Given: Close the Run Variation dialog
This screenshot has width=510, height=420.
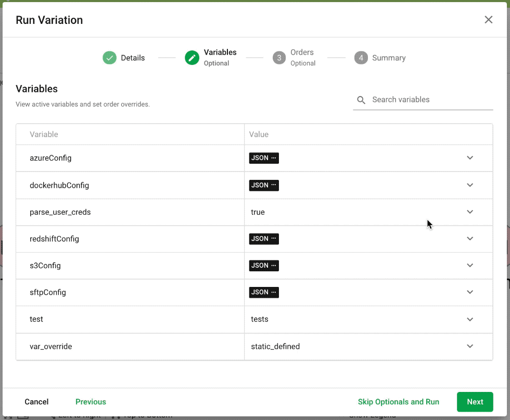Looking at the screenshot, I should coord(488,20).
